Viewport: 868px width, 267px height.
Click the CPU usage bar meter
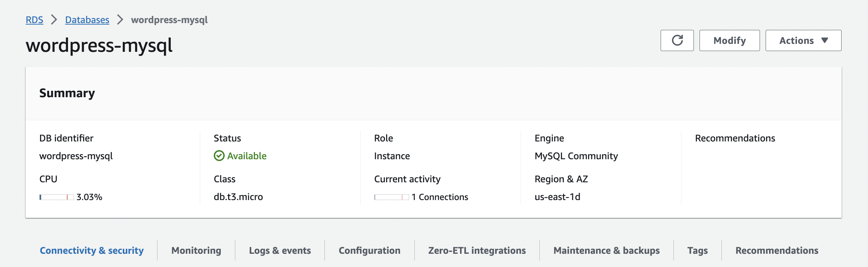(57, 197)
